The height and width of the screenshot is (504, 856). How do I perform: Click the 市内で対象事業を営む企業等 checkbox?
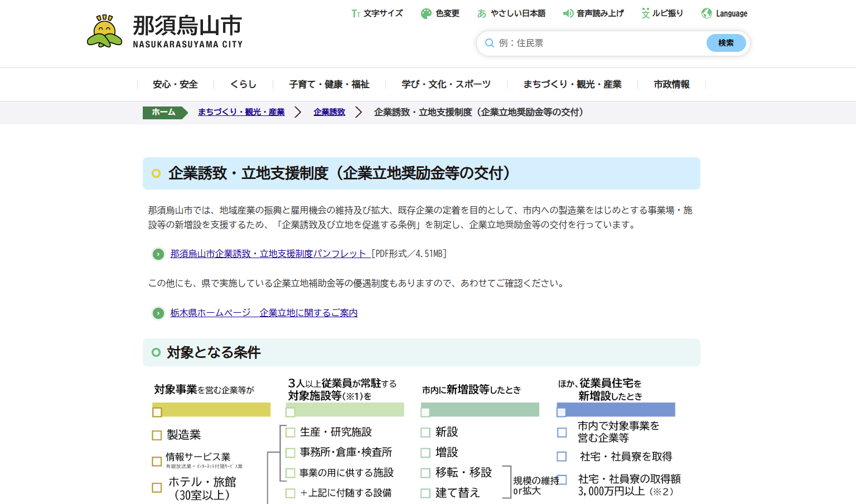(x=562, y=433)
